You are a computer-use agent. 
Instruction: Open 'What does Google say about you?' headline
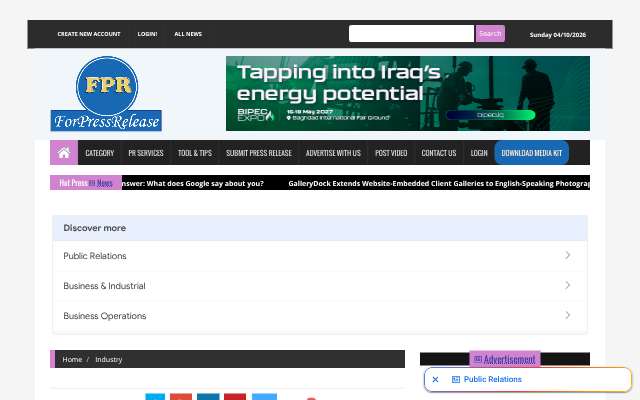pos(193,184)
